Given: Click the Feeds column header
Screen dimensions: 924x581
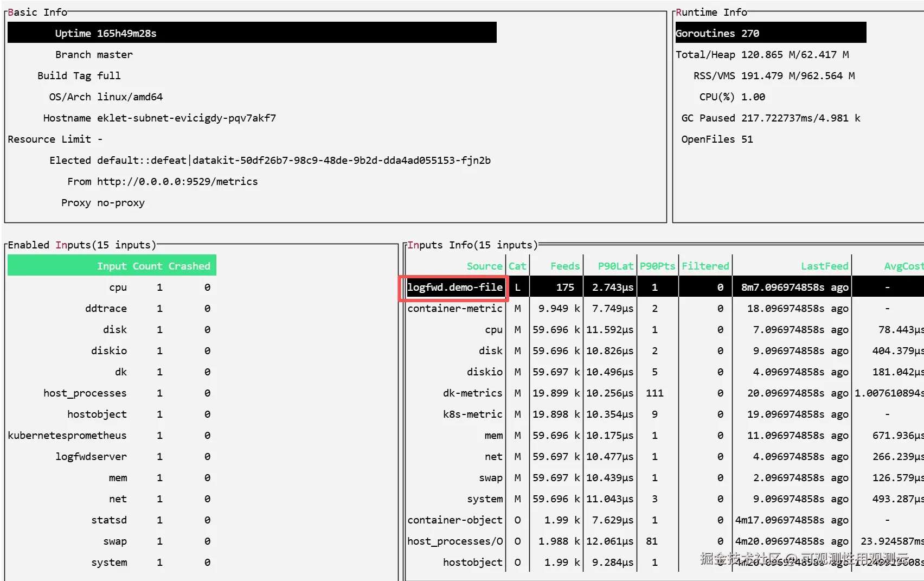Looking at the screenshot, I should (x=565, y=266).
